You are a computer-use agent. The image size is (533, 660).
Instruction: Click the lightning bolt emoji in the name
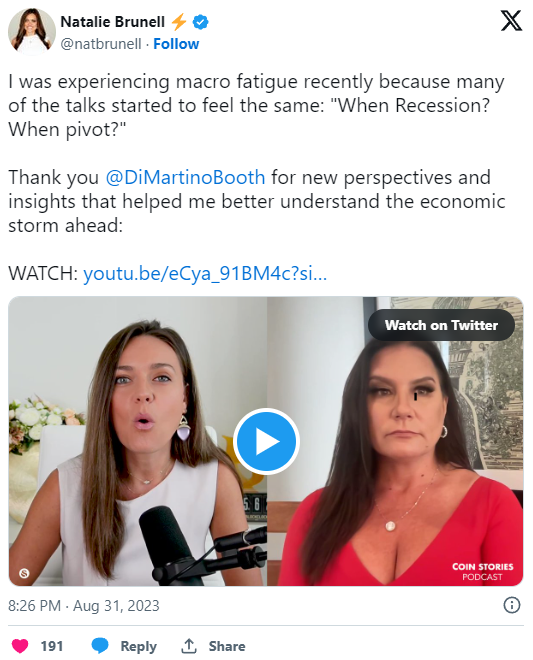[179, 22]
